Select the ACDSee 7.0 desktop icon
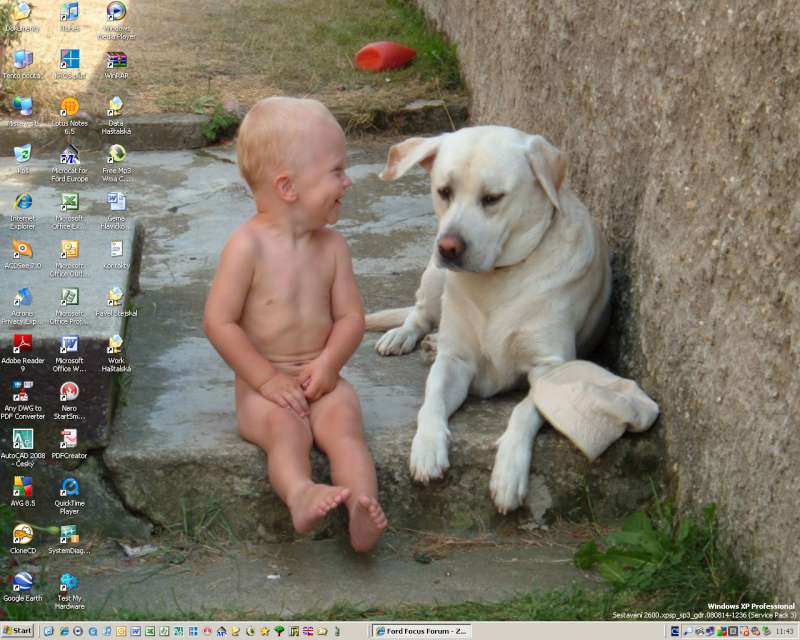This screenshot has height=640, width=800. 22,250
